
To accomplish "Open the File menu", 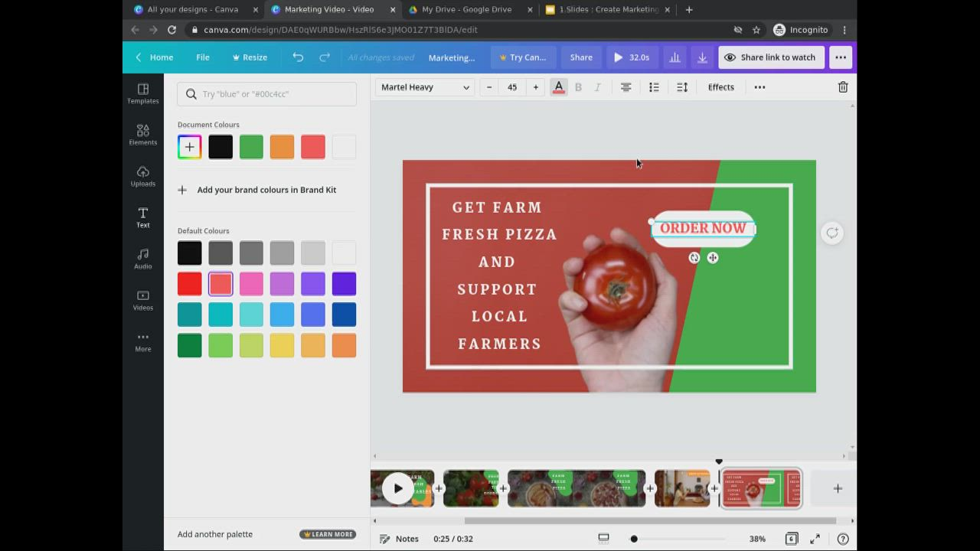I will point(202,57).
